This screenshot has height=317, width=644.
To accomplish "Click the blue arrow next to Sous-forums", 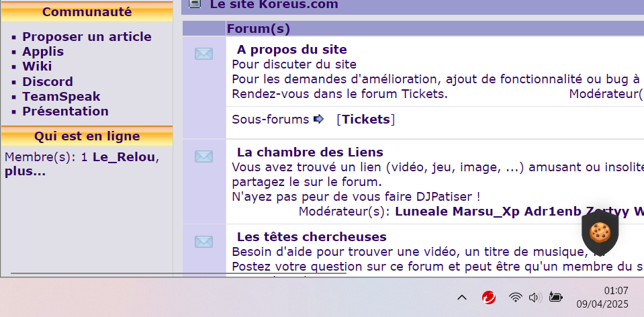I will 319,120.
